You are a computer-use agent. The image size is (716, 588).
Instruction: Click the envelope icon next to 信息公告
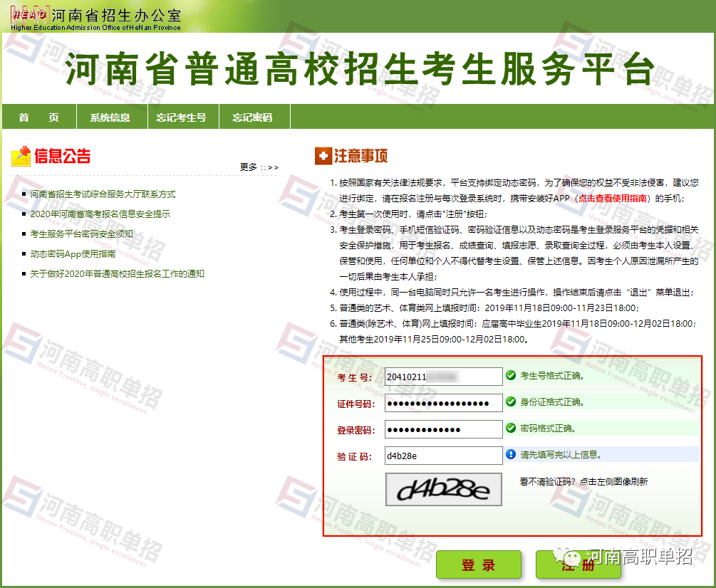[20, 156]
